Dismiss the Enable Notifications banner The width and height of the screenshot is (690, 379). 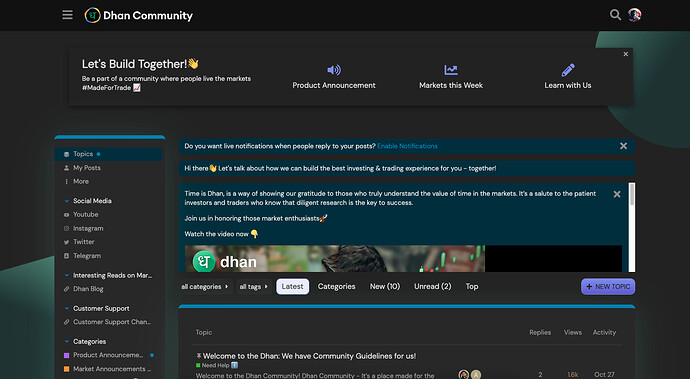(x=624, y=146)
